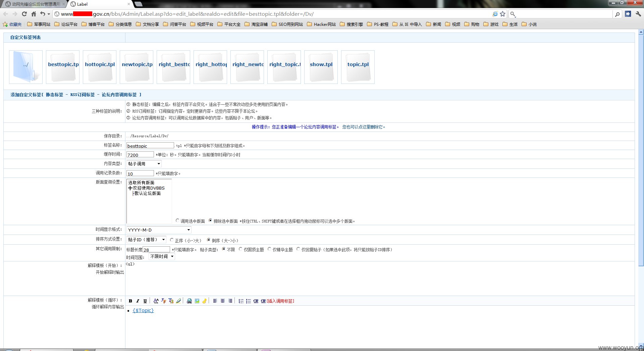Image resolution: width=644 pixels, height=351 pixels.
Task: Click the undo close-tab arrow icon
Action: click(x=43, y=14)
